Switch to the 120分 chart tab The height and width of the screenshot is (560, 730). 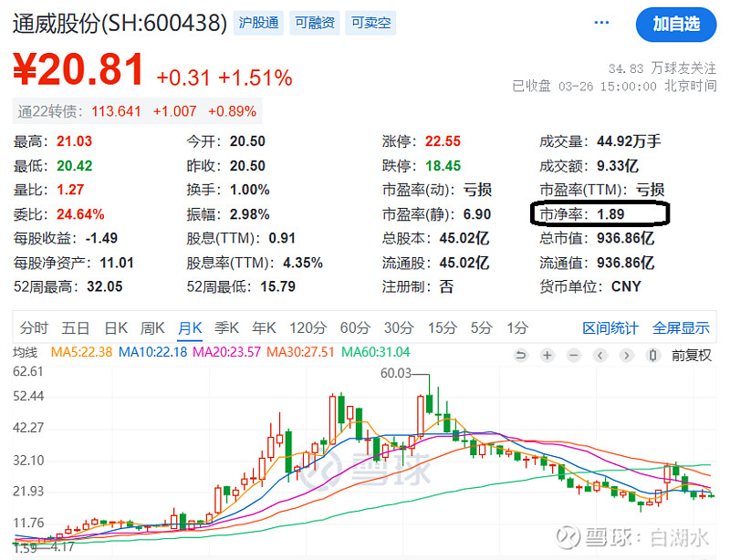(x=308, y=327)
